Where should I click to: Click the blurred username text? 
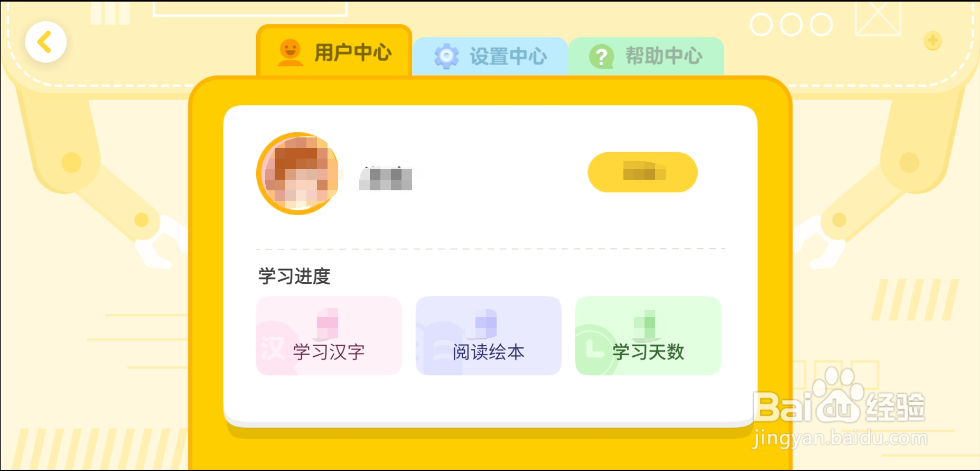pyautogui.click(x=386, y=178)
